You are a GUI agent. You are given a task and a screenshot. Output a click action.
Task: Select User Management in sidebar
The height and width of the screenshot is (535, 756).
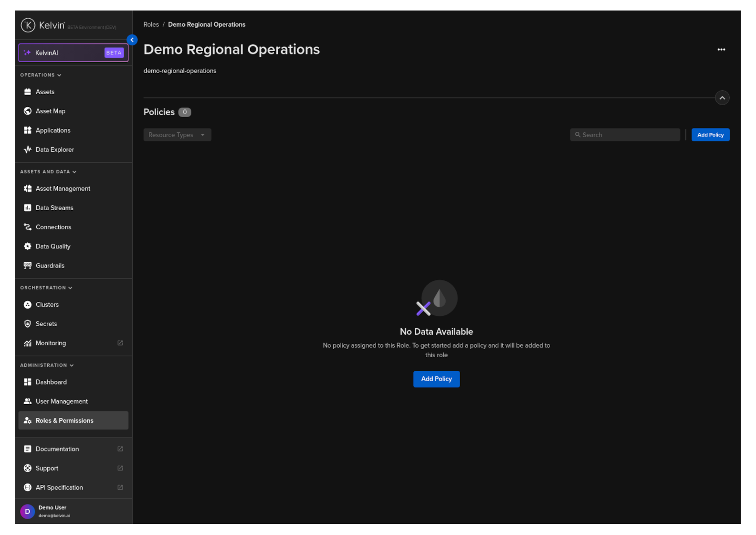[x=62, y=401]
